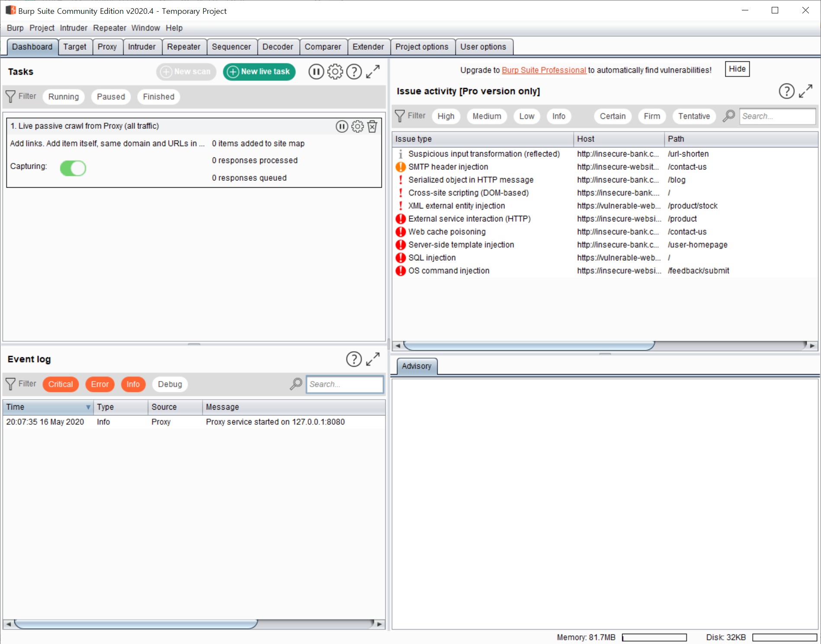Image resolution: width=821 pixels, height=644 pixels.
Task: Click the disabled New scan button
Action: 186,72
